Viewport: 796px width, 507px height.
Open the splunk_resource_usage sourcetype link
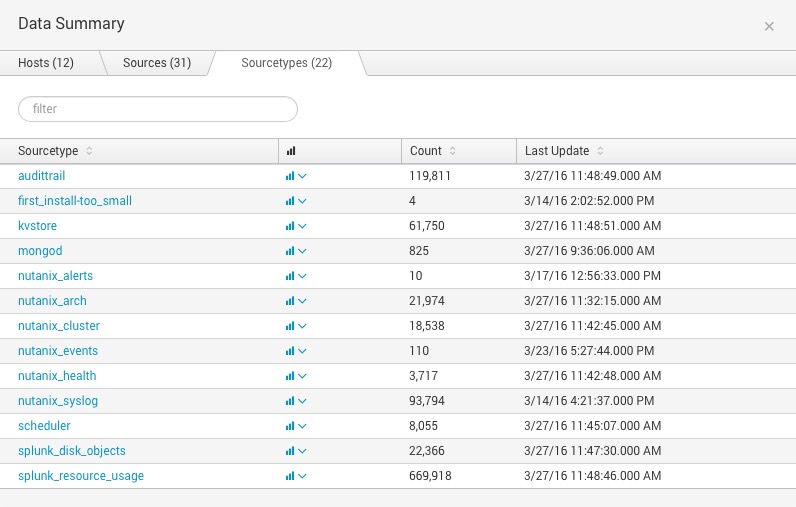tap(81, 476)
